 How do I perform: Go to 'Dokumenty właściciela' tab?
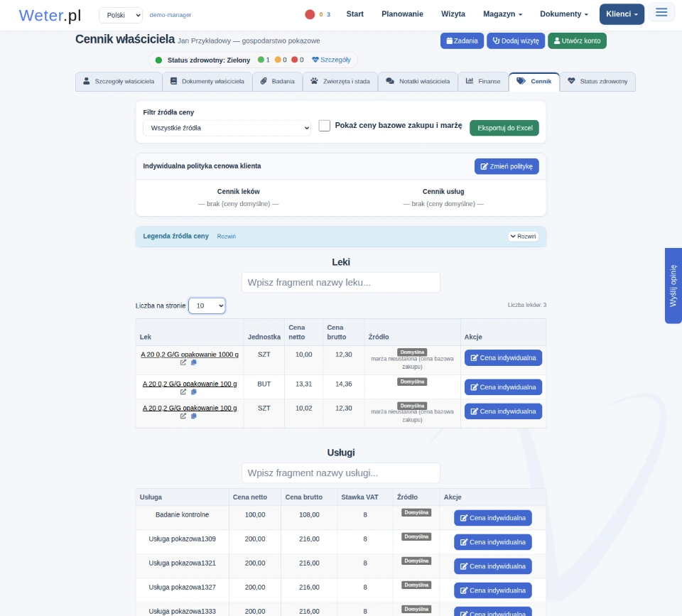[207, 81]
